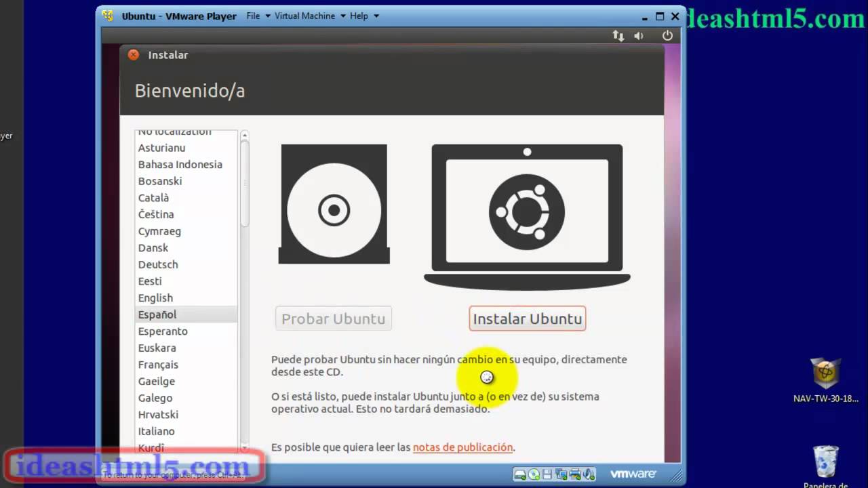Select Galego language

pyautogui.click(x=186, y=398)
